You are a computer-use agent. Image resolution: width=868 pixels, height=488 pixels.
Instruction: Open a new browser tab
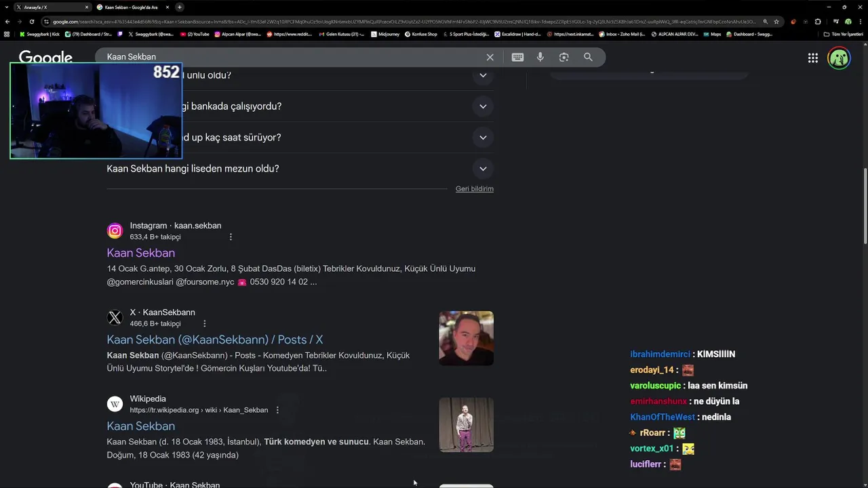(x=180, y=7)
